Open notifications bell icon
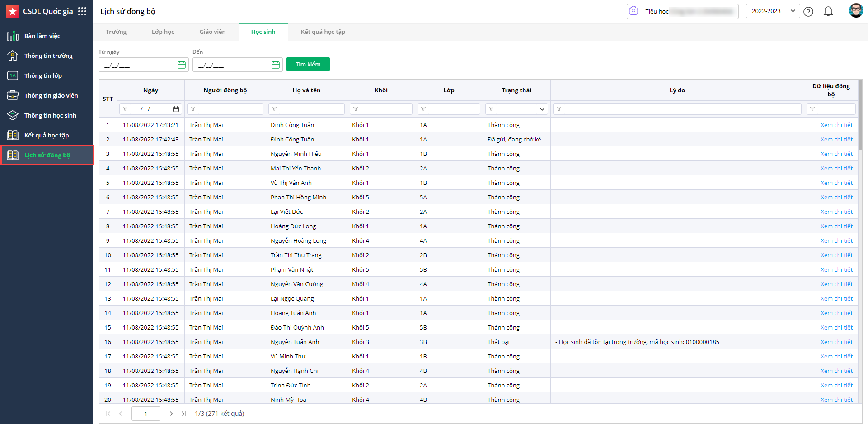The height and width of the screenshot is (424, 868). (828, 12)
